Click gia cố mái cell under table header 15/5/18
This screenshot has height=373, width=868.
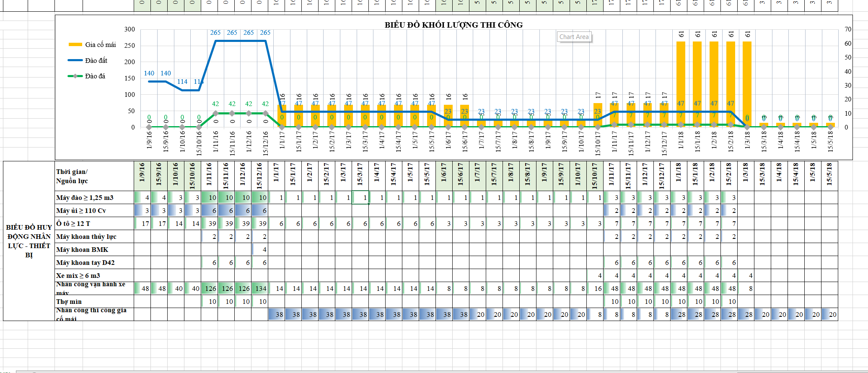point(830,314)
